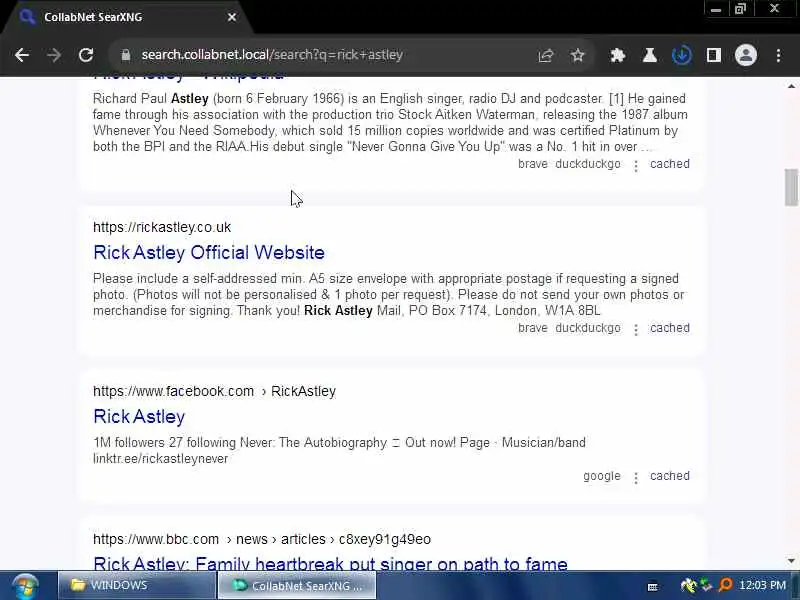Click scrollbar down arrow
The width and height of the screenshot is (800, 600).
click(791, 561)
